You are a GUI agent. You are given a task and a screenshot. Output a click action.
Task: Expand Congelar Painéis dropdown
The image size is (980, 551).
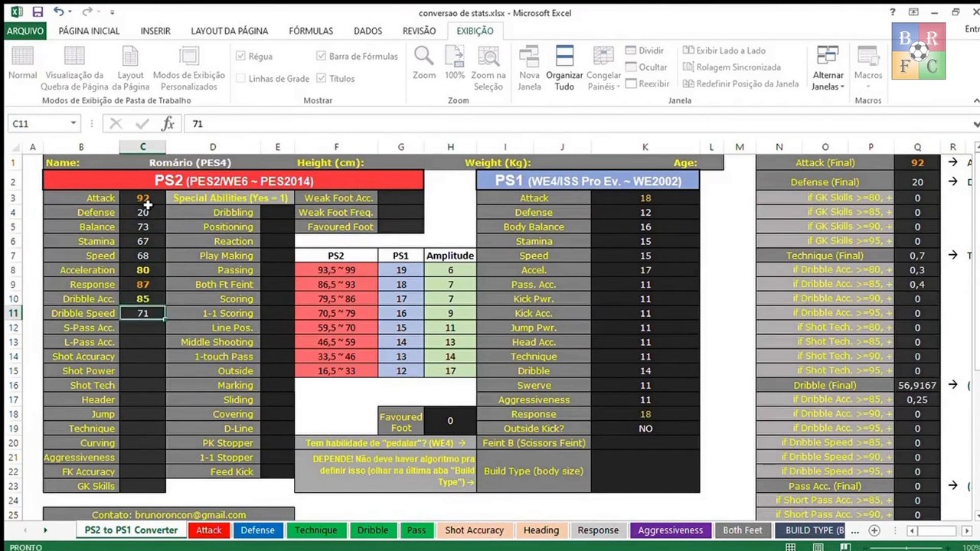[604, 81]
